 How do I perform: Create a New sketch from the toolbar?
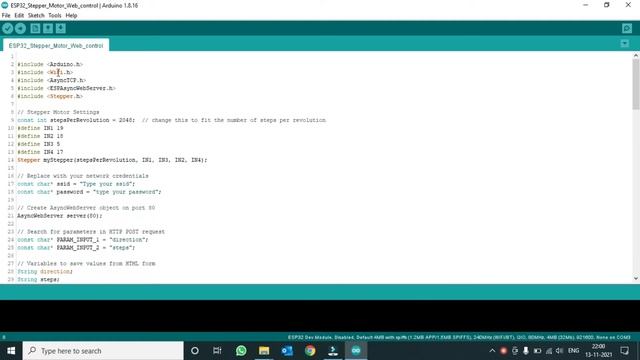(35, 28)
